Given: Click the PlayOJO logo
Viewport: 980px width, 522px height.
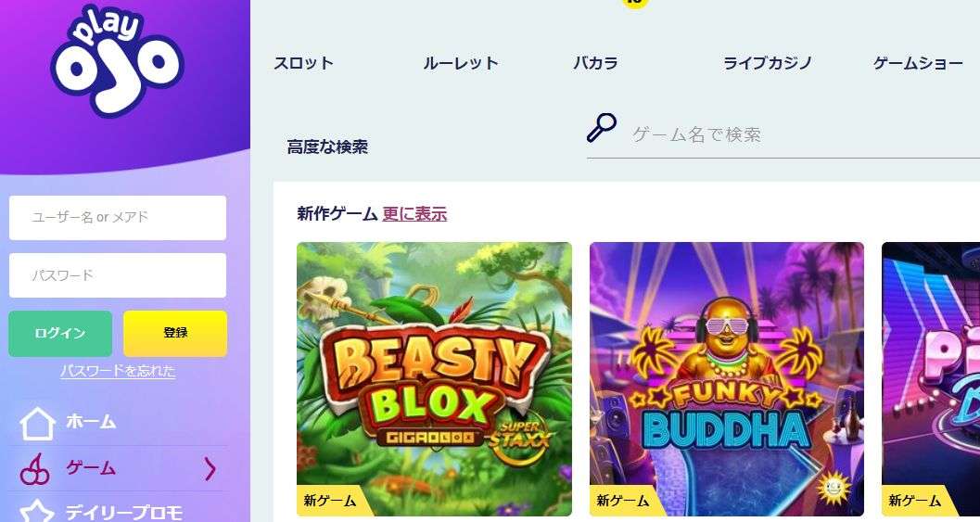Looking at the screenshot, I should [x=118, y=60].
